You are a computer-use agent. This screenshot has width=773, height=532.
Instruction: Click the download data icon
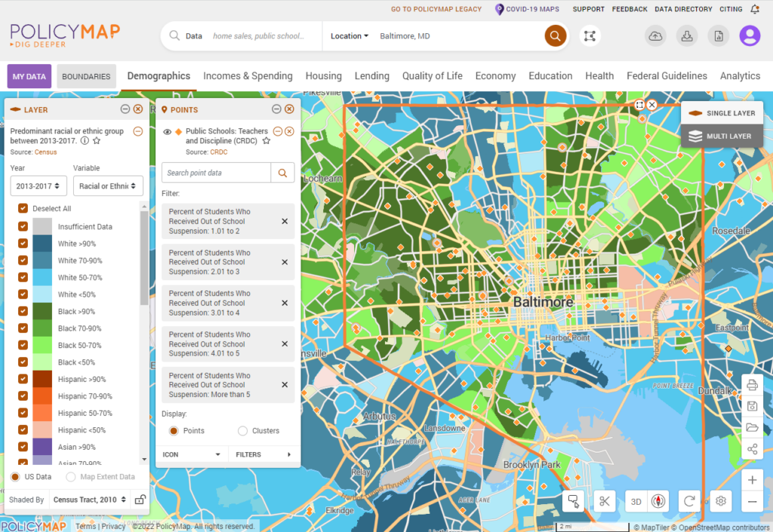(687, 36)
